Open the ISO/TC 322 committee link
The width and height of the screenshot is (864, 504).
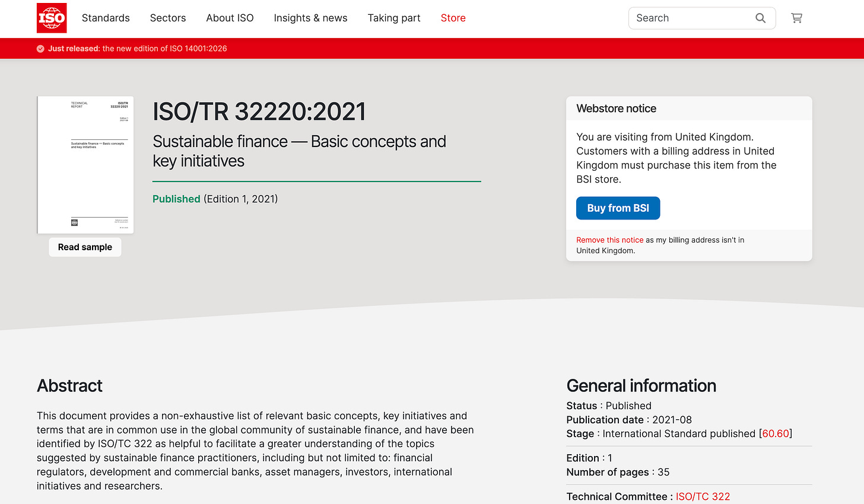[x=703, y=497]
